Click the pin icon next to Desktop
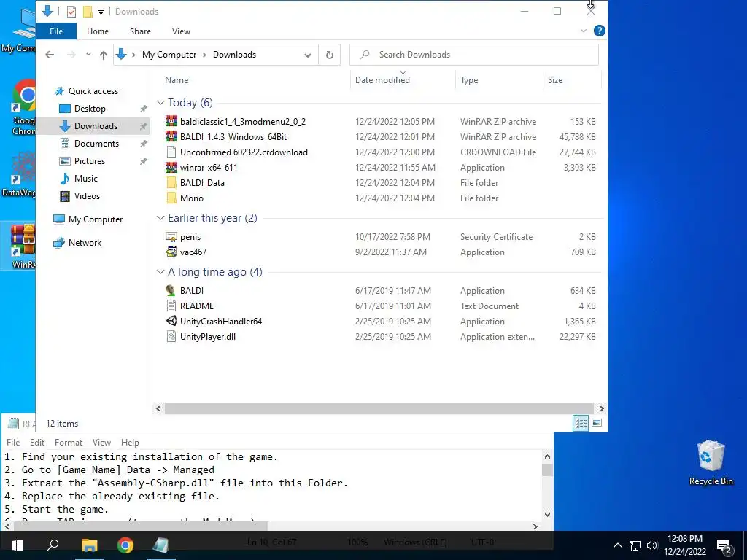Image resolution: width=747 pixels, height=560 pixels. [x=143, y=109]
